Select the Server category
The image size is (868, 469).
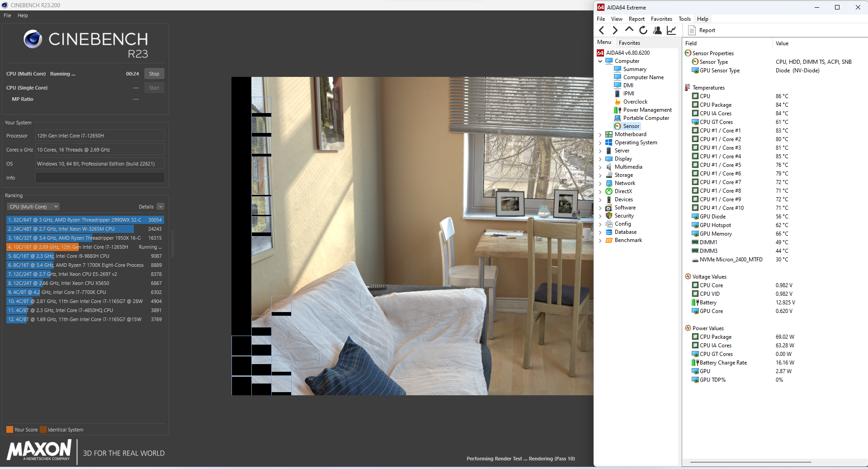point(622,151)
